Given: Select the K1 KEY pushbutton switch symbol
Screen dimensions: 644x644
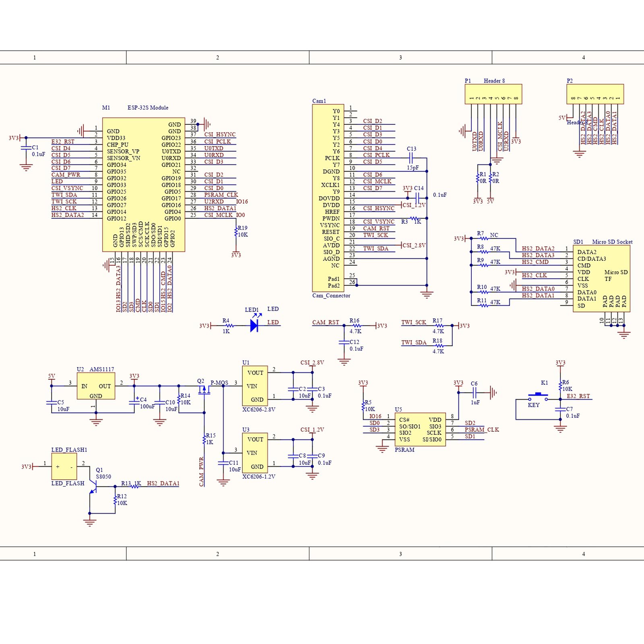Looking at the screenshot, I should click(538, 396).
